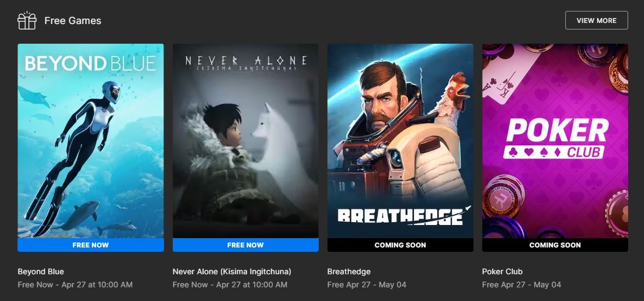Click the Free Now banner under Never Alone
This screenshot has height=301, width=644.
pos(245,245)
